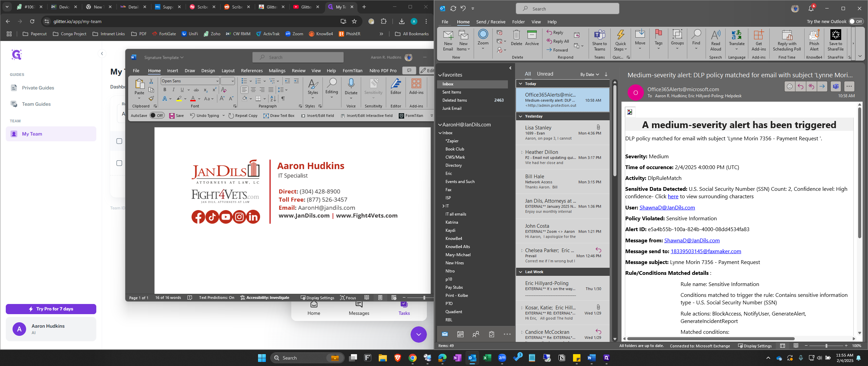Collapse the Yesterday message group
The image size is (868, 366).
click(x=520, y=116)
